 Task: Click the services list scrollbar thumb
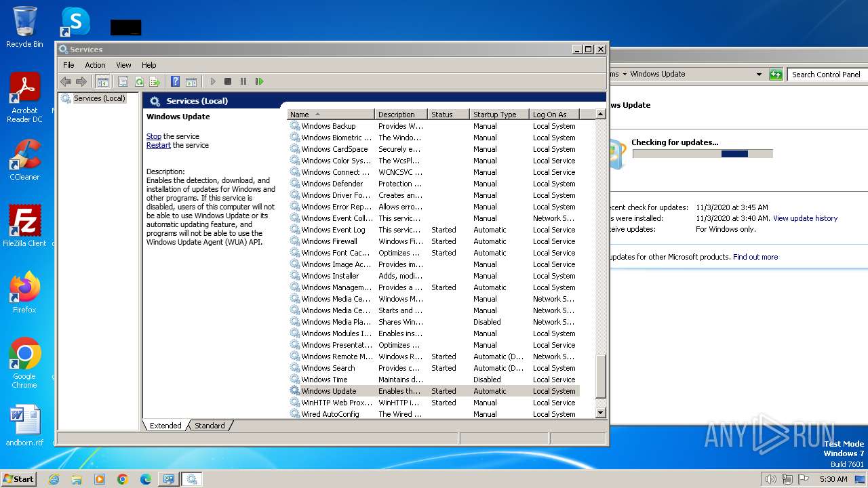click(600, 376)
